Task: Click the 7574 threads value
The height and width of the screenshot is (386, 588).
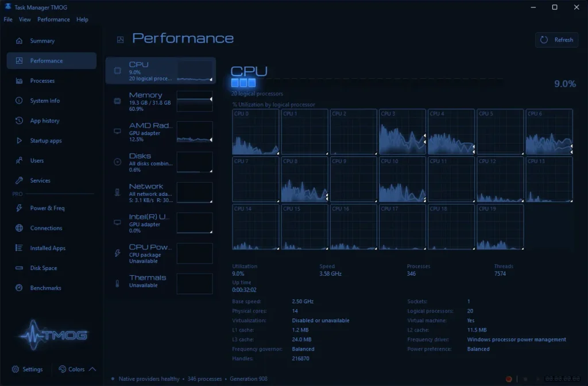Action: point(500,274)
